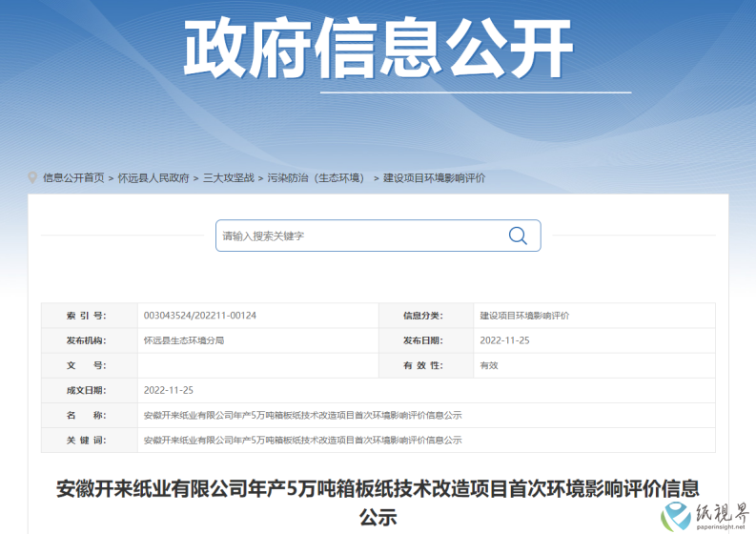This screenshot has width=756, height=534.
Task: Click 有效 validity value
Action: pyautogui.click(x=489, y=365)
